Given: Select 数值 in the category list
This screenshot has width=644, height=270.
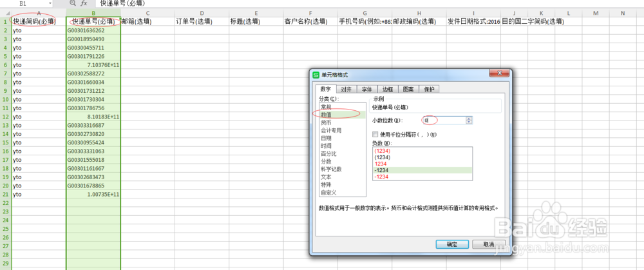Looking at the screenshot, I should (x=342, y=115).
